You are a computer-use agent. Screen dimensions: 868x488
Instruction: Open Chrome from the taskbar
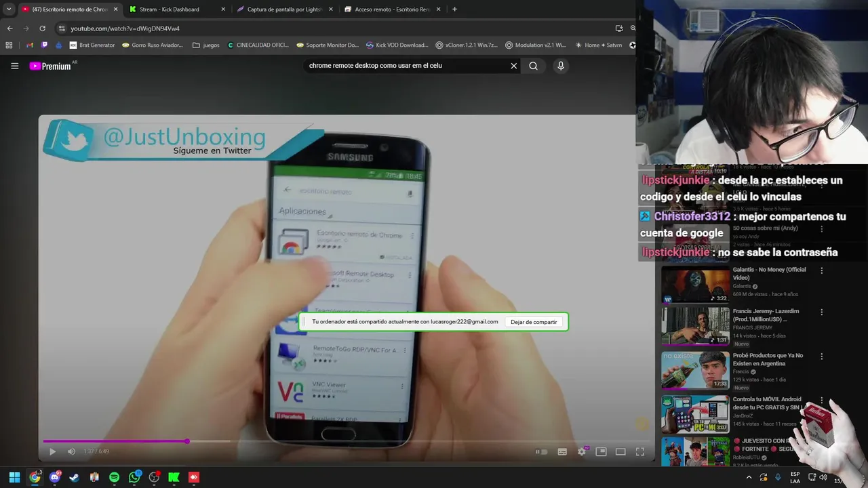pos(35,477)
